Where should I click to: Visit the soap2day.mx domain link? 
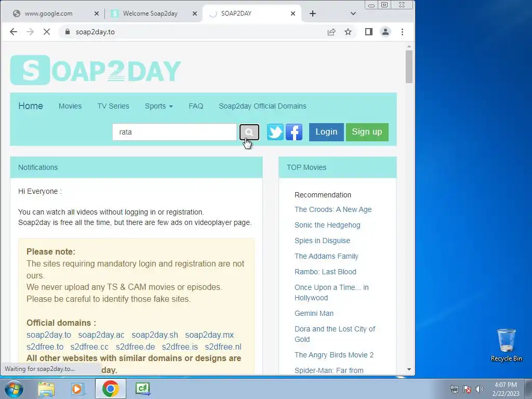(209, 335)
